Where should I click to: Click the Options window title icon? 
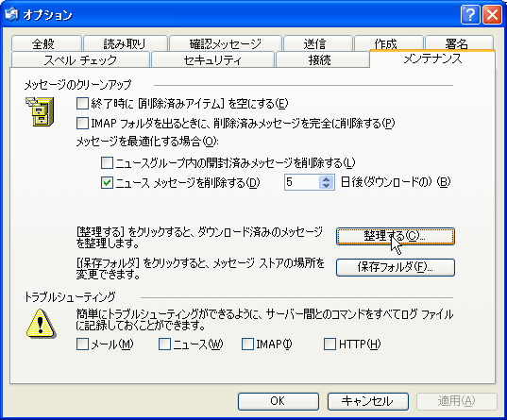[11, 15]
